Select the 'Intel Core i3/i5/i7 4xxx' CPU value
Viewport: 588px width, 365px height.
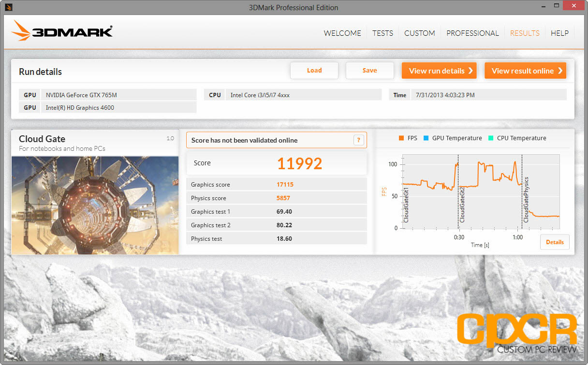(260, 95)
